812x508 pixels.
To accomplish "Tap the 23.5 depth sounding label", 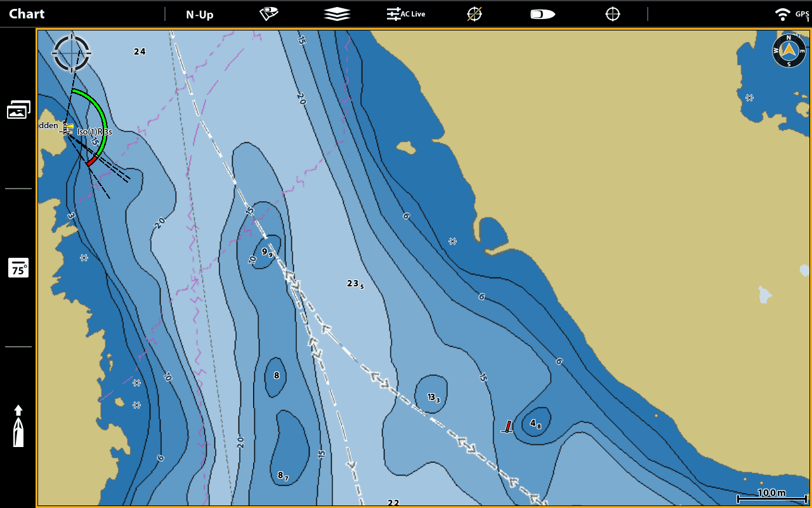I will pyautogui.click(x=355, y=284).
